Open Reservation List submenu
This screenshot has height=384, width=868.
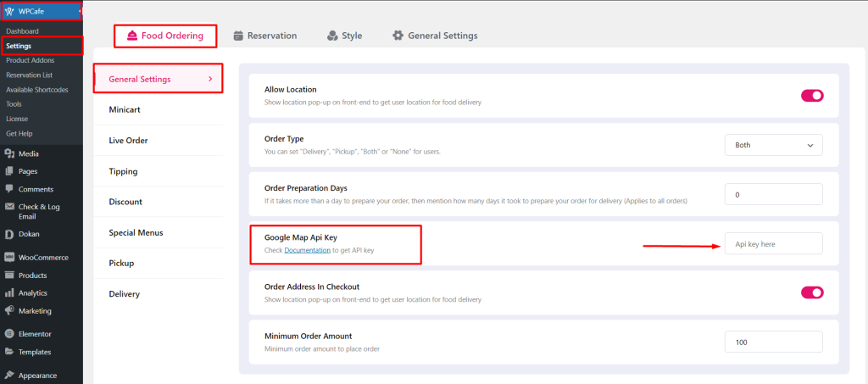[30, 75]
